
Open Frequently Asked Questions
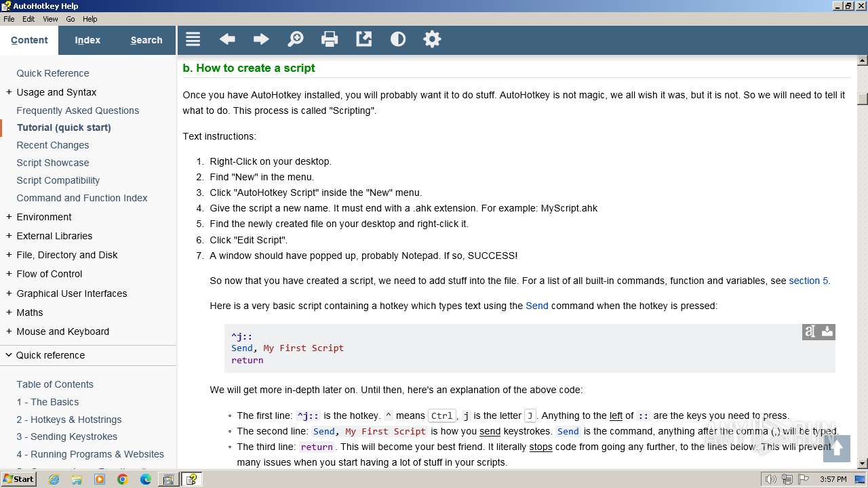pos(78,110)
